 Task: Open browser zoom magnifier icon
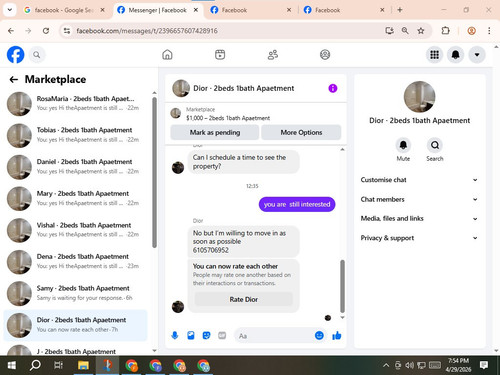click(x=405, y=31)
